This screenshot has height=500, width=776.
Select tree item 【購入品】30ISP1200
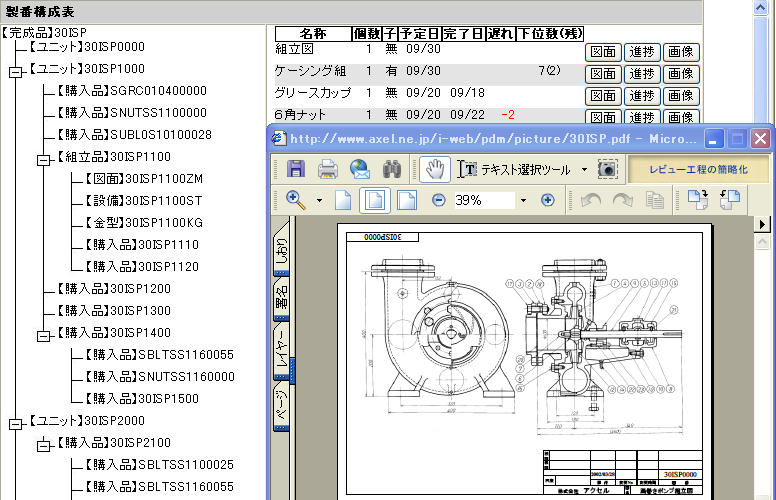[113, 289]
